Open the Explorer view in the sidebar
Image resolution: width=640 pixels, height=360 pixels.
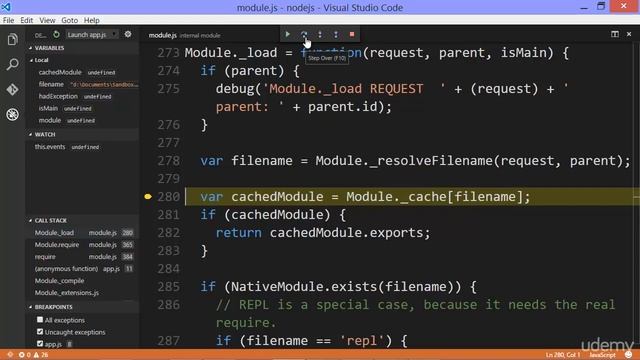coord(13,40)
